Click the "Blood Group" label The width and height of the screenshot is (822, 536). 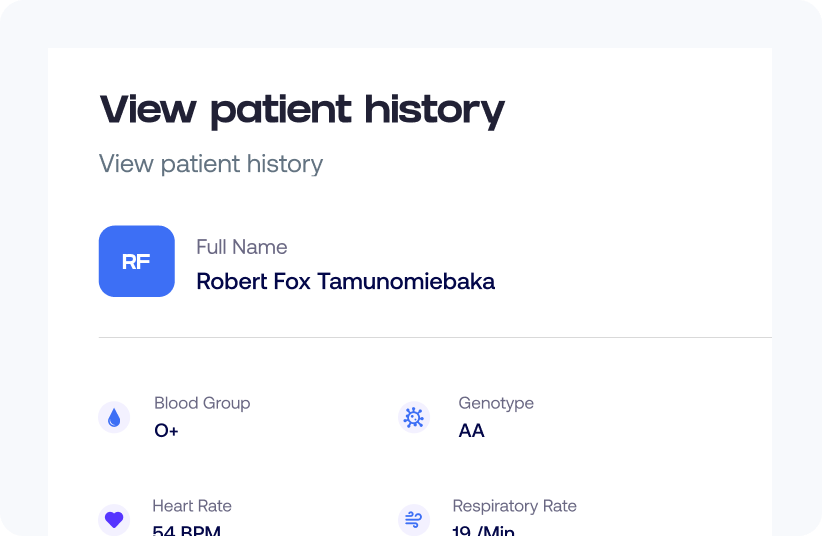click(x=202, y=403)
